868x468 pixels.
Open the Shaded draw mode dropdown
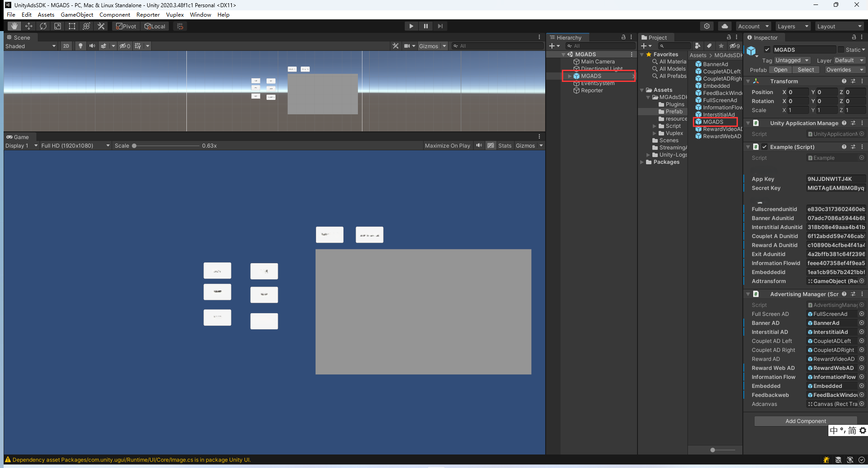click(30, 46)
